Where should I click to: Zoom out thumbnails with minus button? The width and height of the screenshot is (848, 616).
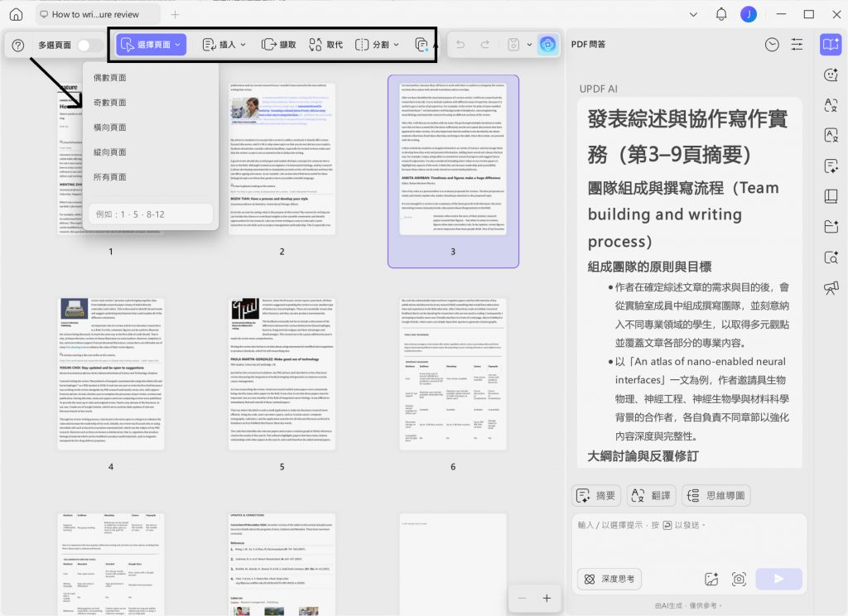point(522,598)
